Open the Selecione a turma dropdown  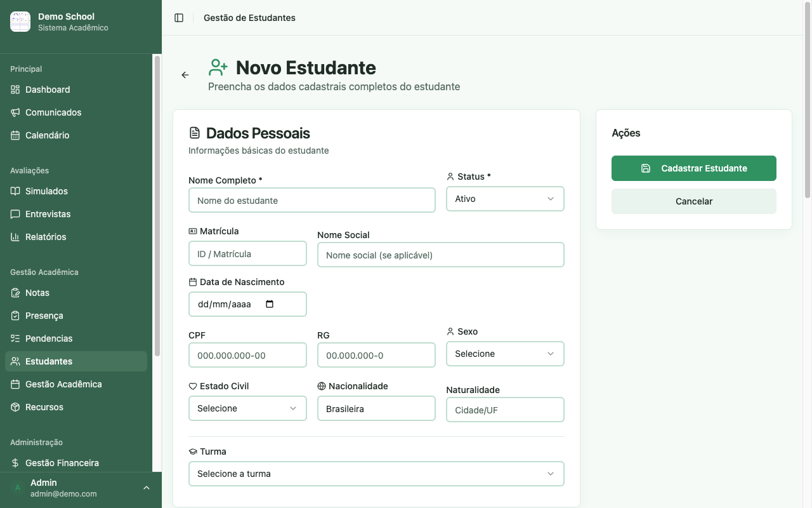(x=376, y=474)
